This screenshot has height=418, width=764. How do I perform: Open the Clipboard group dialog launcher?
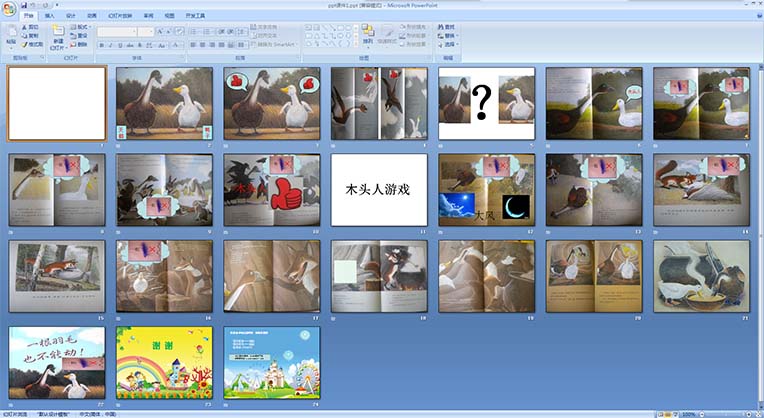point(42,57)
